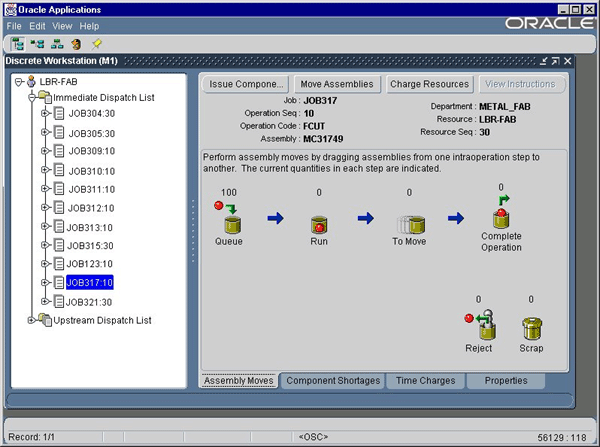Click the View Instructions button
The image size is (600, 447).
point(520,84)
